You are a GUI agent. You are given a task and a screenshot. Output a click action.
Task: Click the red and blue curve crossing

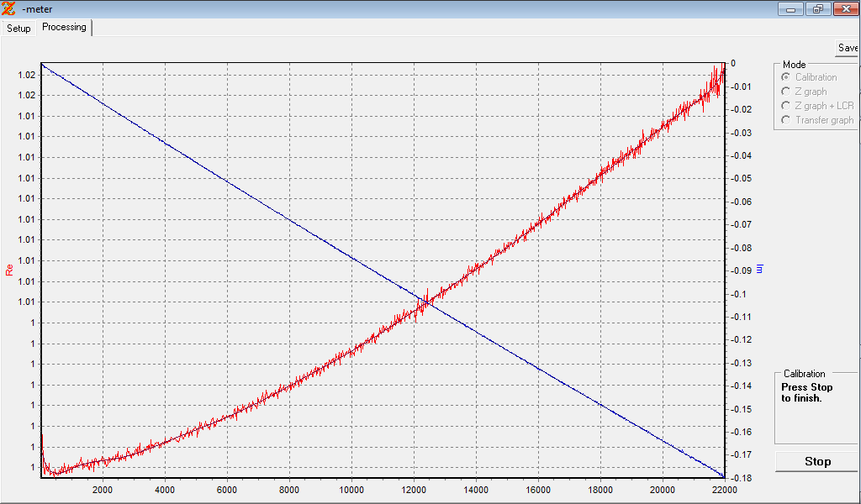point(426,302)
